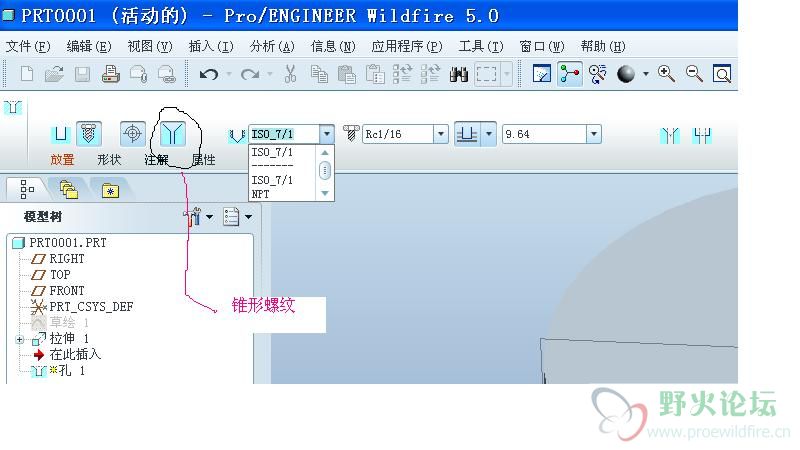Choose the first ISO_7/1 list entry
Image resolution: width=800 pixels, height=450 pixels.
click(x=272, y=152)
